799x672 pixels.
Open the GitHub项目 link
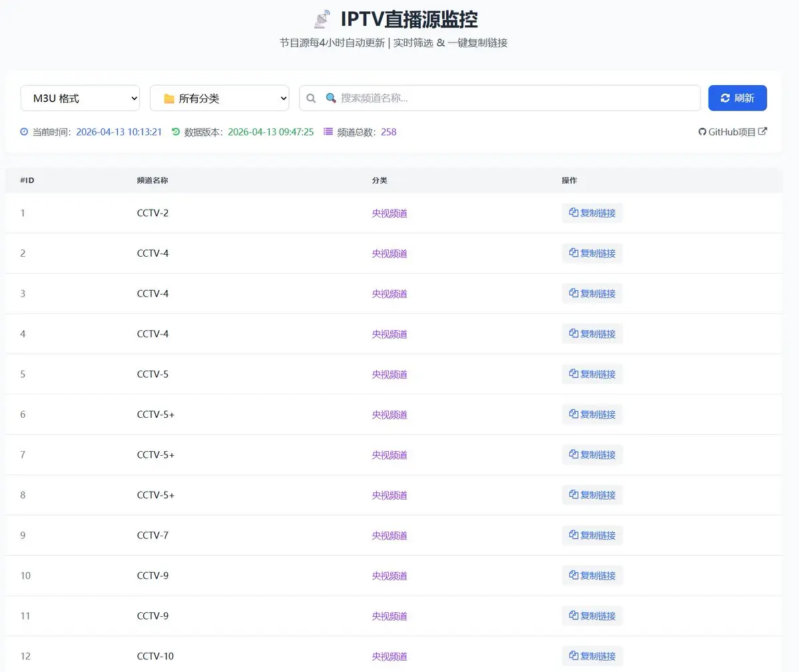(732, 132)
